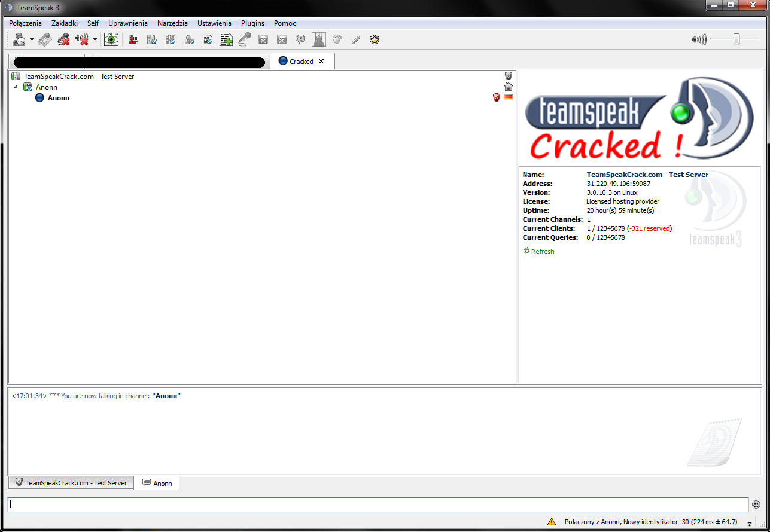The height and width of the screenshot is (532, 770).
Task: Mute the microphone using the toolbar
Action: pos(63,39)
